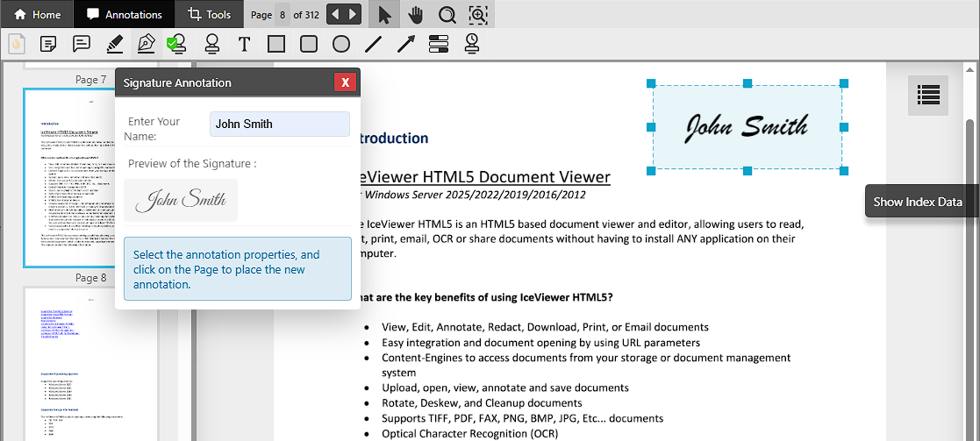Screen dimensions: 980x441
Task: Click the page number field in toolbar
Action: 283,14
